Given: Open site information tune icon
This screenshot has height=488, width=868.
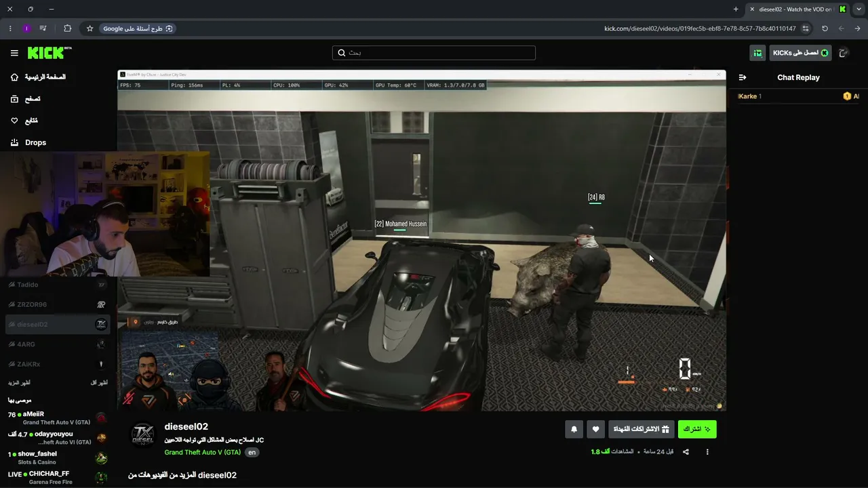Looking at the screenshot, I should pyautogui.click(x=806, y=28).
